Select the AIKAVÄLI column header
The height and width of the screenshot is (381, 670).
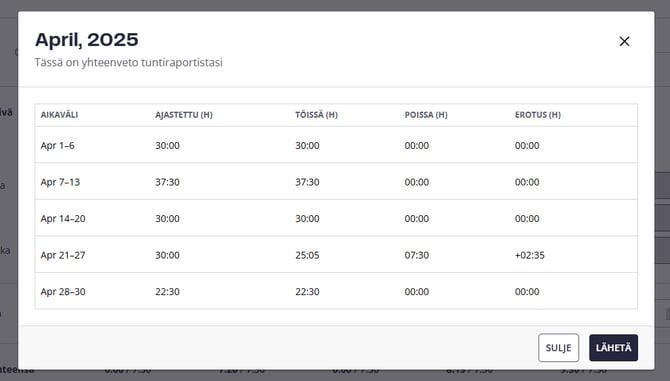59,115
